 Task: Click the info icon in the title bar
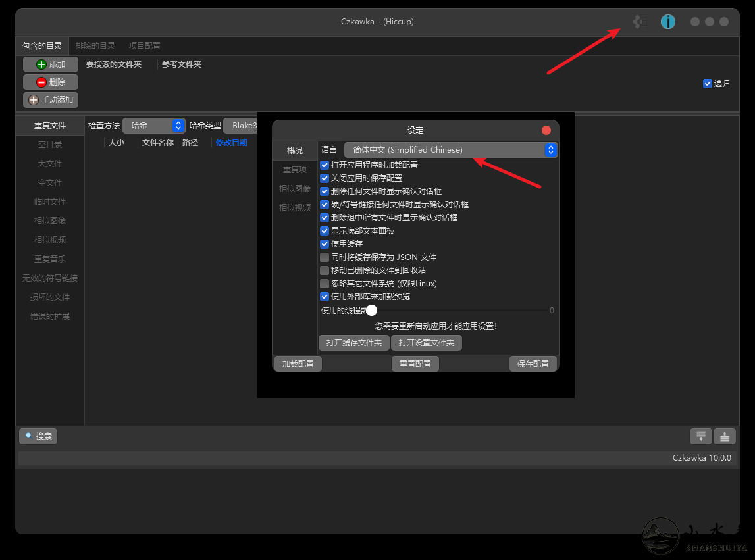pyautogui.click(x=667, y=21)
